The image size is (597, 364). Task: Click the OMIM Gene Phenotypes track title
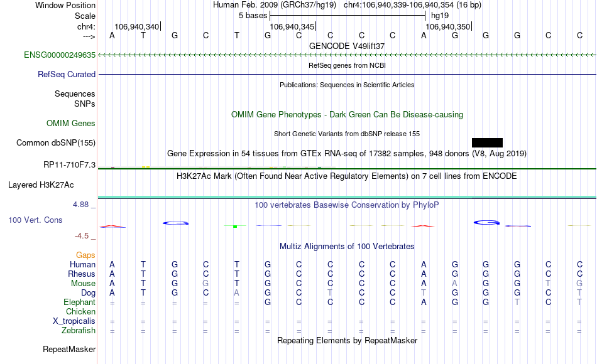[347, 114]
